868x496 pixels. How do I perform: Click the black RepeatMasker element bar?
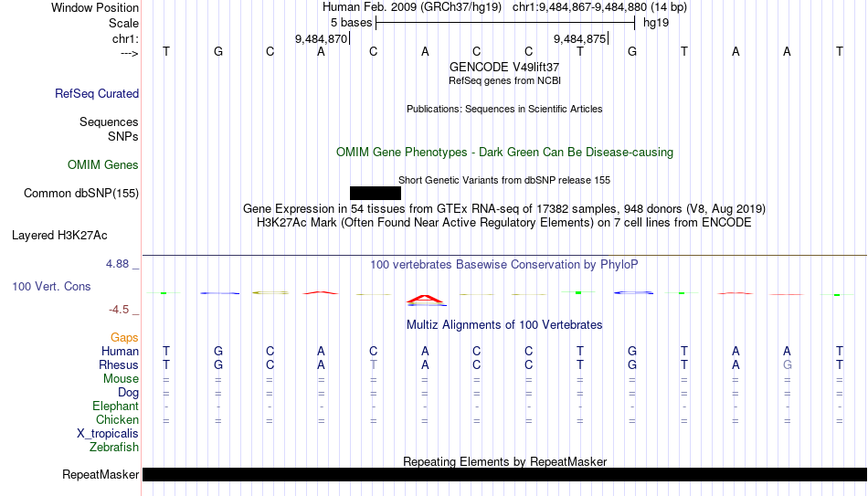tap(505, 474)
